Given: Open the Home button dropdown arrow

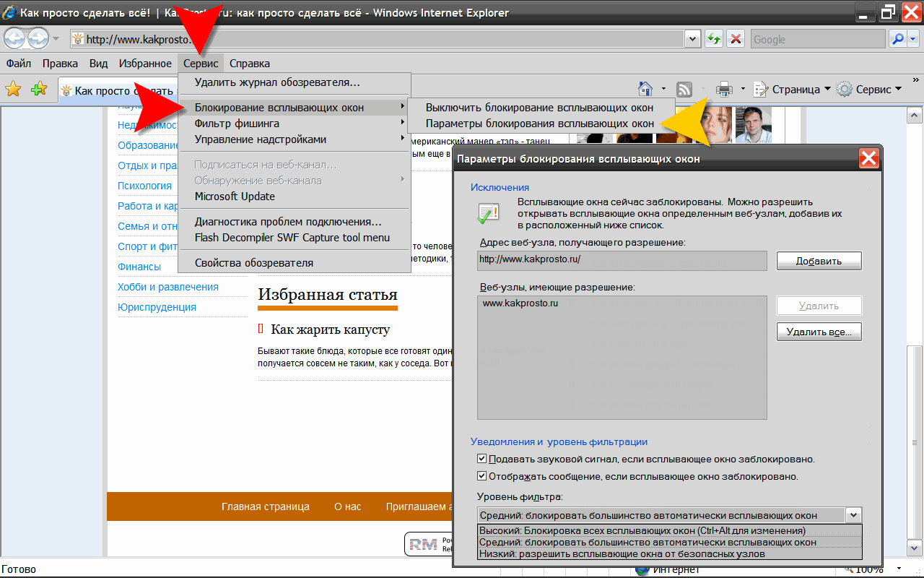Looking at the screenshot, I should 663,89.
